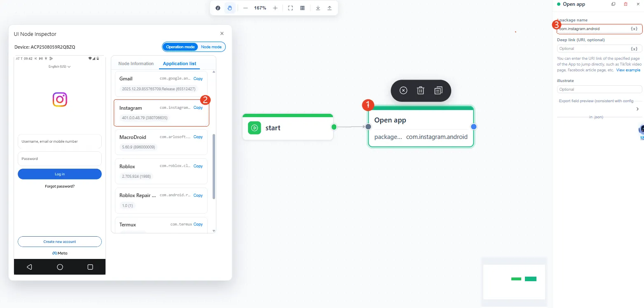Click the Open app node's blue output port
Image resolution: width=644 pixels, height=308 pixels.
pyautogui.click(x=474, y=127)
